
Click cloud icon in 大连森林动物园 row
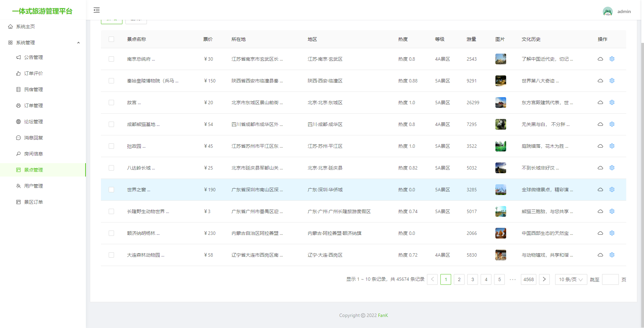tap(600, 255)
